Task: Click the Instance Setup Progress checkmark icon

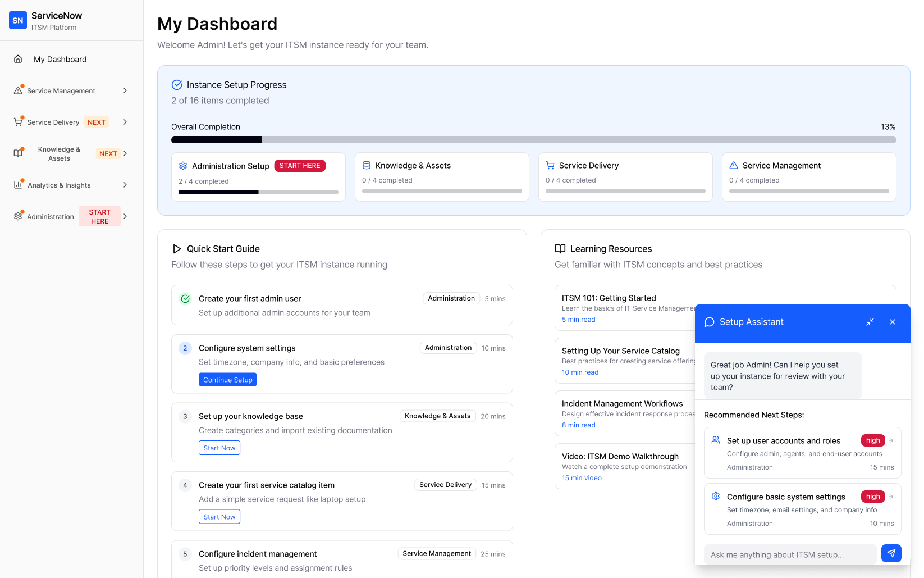Action: click(177, 85)
